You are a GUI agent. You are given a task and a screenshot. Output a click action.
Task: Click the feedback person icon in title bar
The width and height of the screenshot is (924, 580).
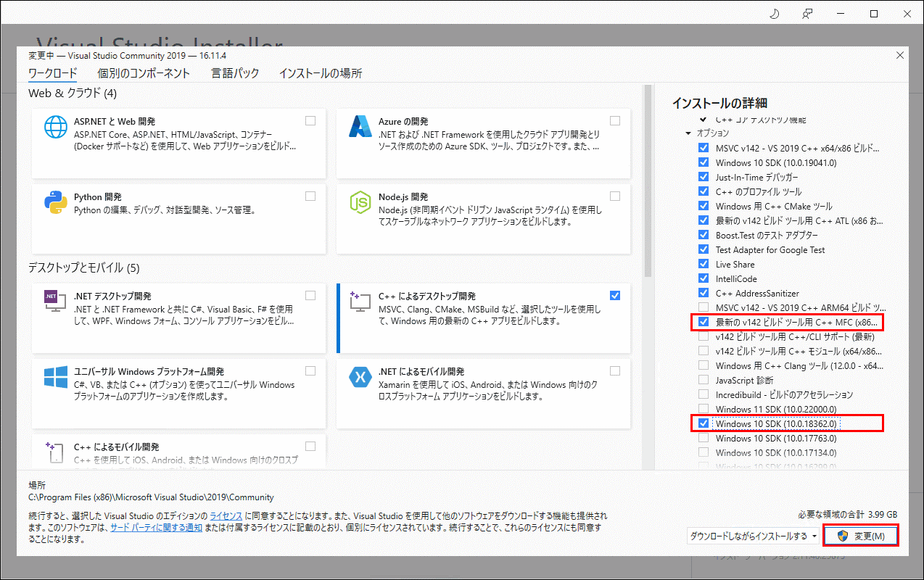pos(807,14)
